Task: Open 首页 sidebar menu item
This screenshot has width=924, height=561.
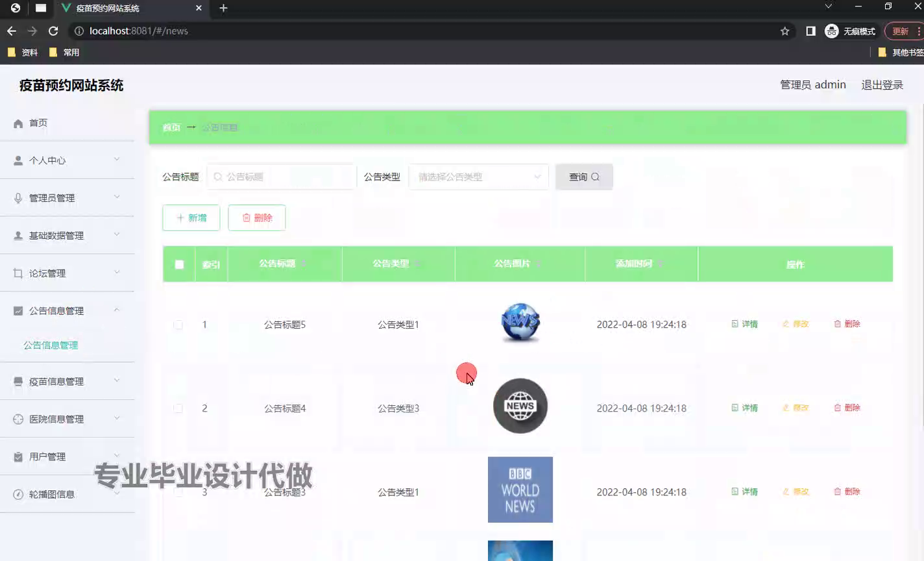Action: point(67,123)
